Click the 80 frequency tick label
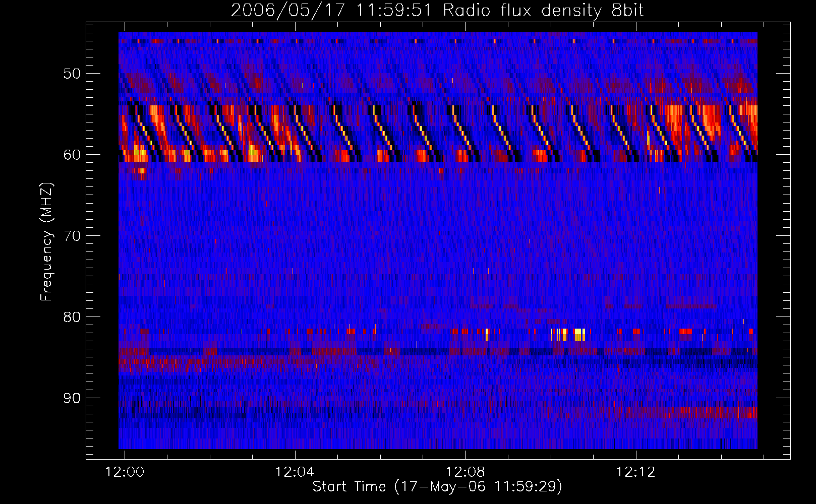 point(72,317)
